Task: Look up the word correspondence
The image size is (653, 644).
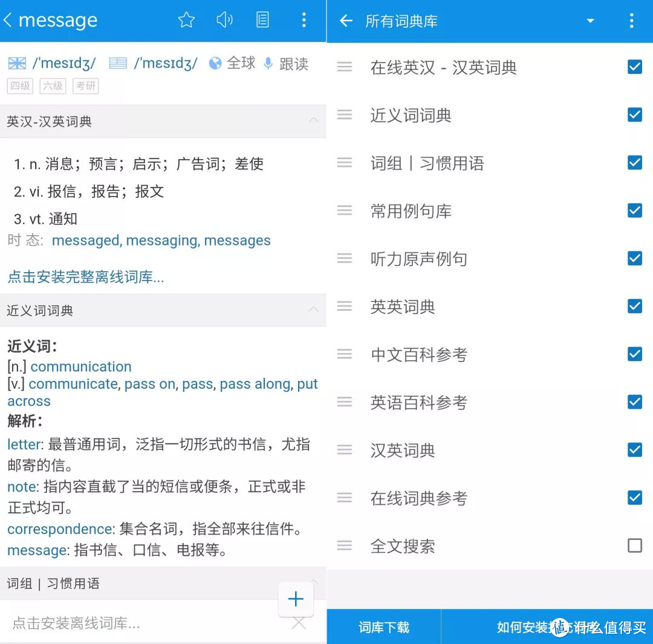Action: coord(60,529)
